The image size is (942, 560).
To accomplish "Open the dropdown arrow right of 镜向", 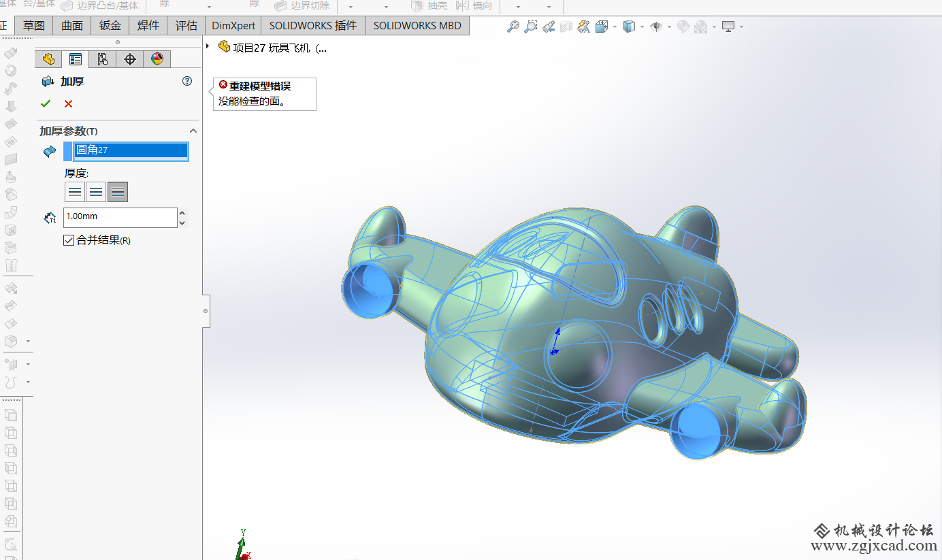I will coord(517,7).
